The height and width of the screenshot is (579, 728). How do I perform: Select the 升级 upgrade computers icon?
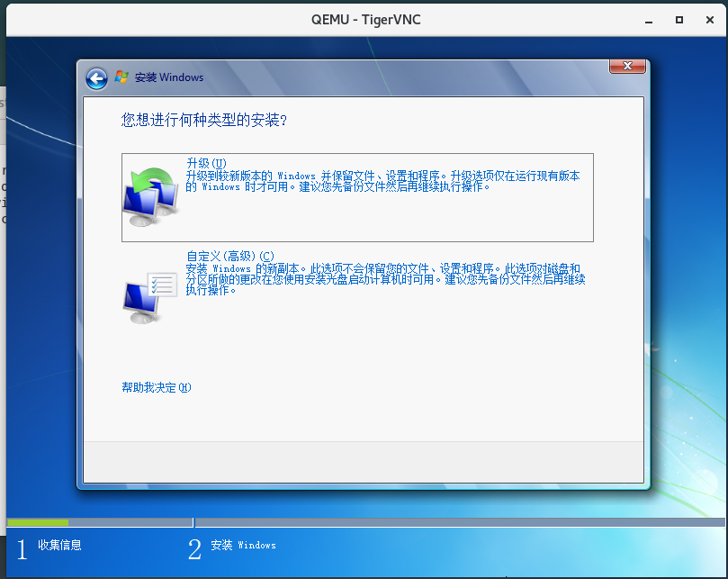pyautogui.click(x=150, y=197)
